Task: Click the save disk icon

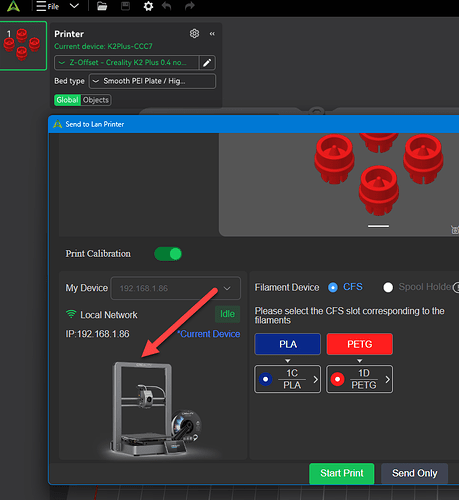Action: (x=125, y=6)
